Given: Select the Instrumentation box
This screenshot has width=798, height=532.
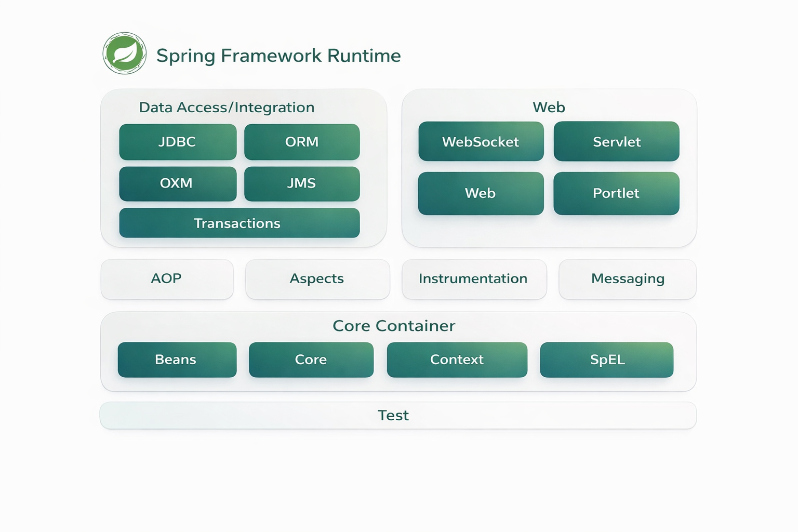Looking at the screenshot, I should click(x=474, y=279).
